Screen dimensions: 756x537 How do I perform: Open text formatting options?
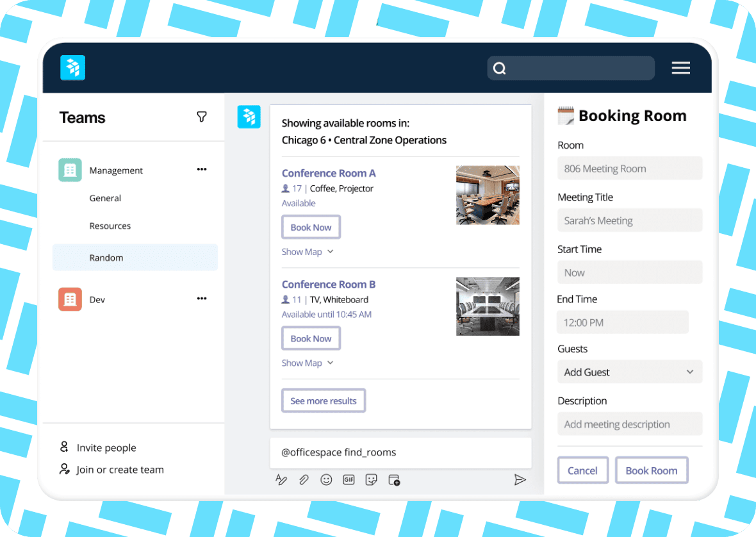tap(281, 479)
